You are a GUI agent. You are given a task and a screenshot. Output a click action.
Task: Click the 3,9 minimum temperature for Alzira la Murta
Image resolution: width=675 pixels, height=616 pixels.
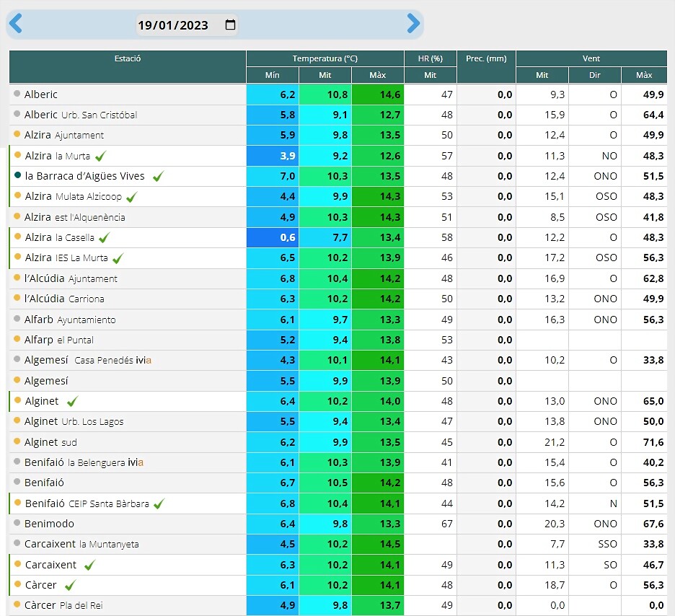(x=273, y=156)
